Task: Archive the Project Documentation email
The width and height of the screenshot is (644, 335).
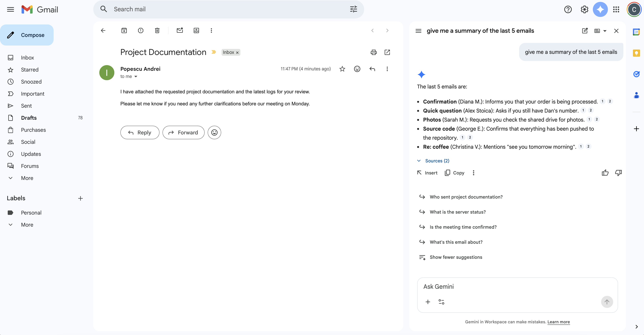Action: [x=124, y=30]
